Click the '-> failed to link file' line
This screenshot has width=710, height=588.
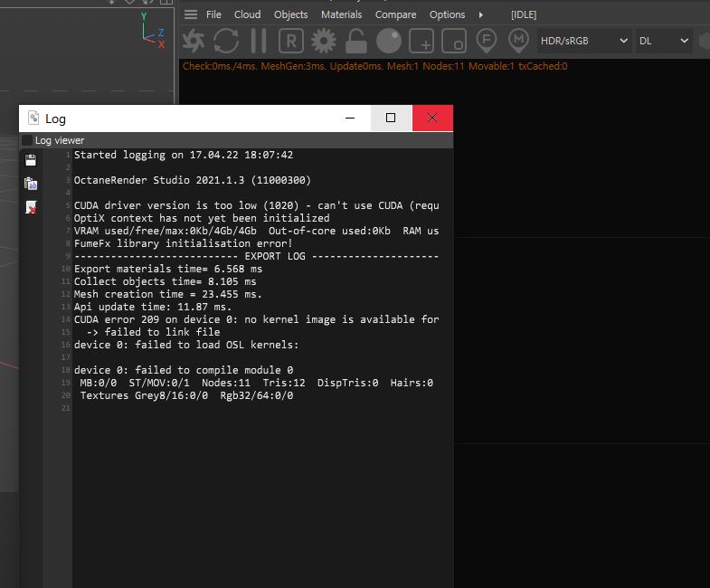point(153,333)
